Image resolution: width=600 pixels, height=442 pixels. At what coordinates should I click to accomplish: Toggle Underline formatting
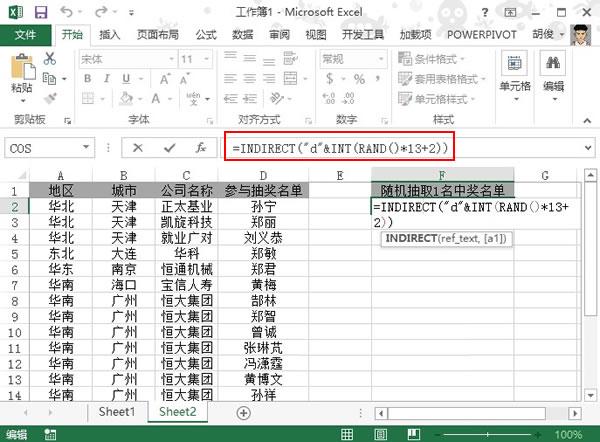pyautogui.click(x=126, y=79)
